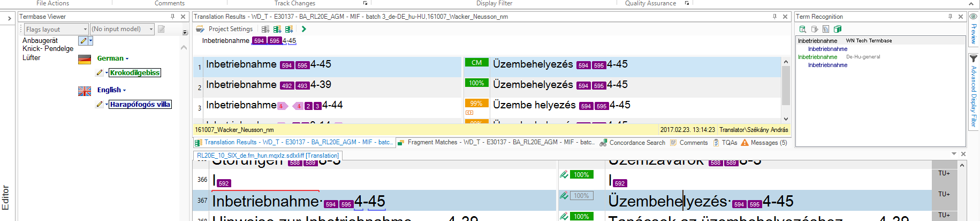Click the target text Üzembehelyezés in segment 367
Viewport: 980px width, 221px height.
[667, 201]
